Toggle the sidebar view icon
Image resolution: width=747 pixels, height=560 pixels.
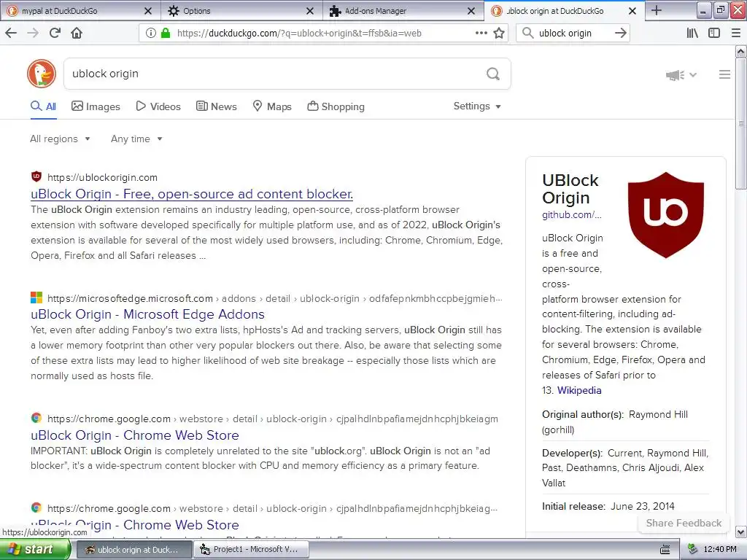[713, 33]
